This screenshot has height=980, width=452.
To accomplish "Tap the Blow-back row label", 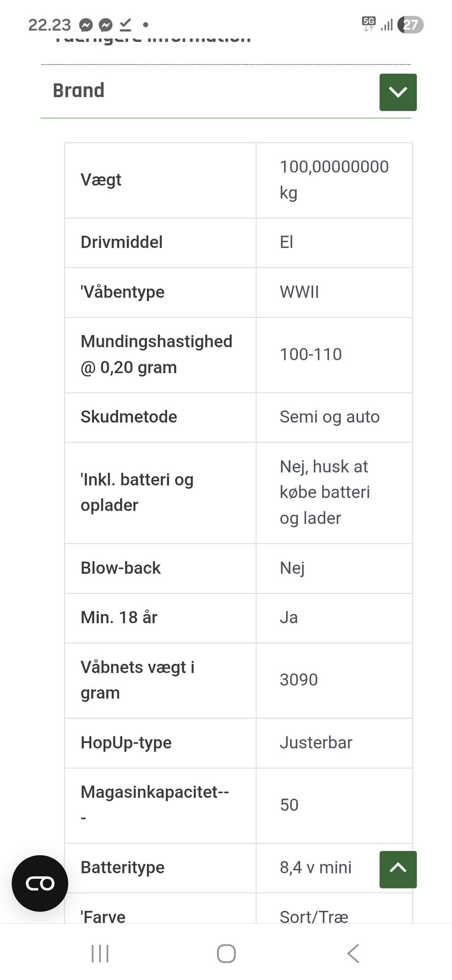I will click(121, 568).
